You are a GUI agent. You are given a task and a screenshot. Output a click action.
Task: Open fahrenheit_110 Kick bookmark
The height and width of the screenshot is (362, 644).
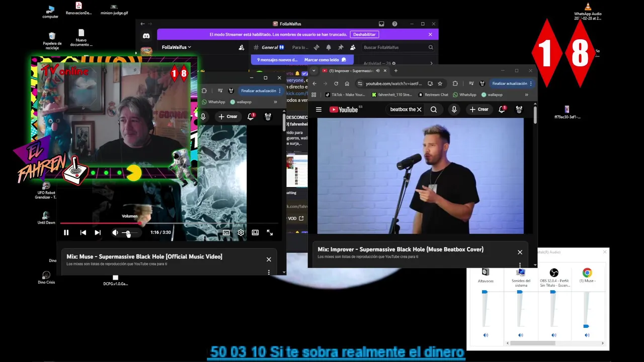click(x=391, y=95)
